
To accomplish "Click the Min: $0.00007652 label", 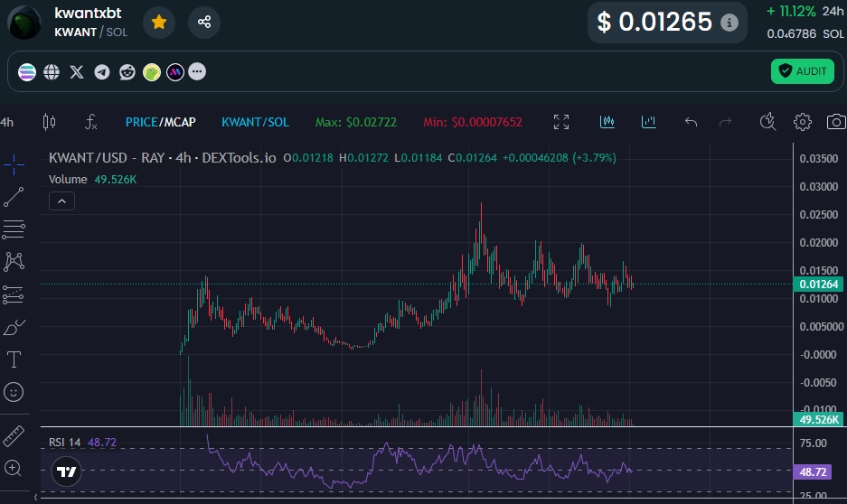I will click(473, 122).
